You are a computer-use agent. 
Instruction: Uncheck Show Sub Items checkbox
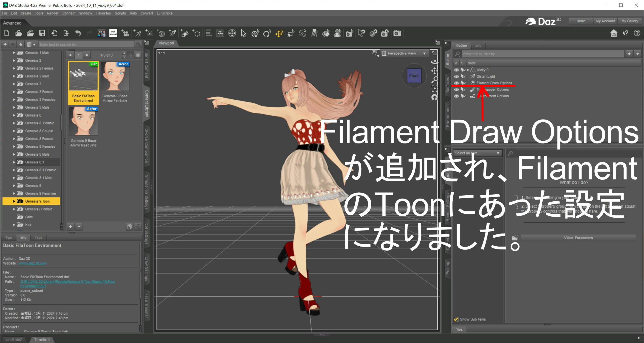[456, 319]
